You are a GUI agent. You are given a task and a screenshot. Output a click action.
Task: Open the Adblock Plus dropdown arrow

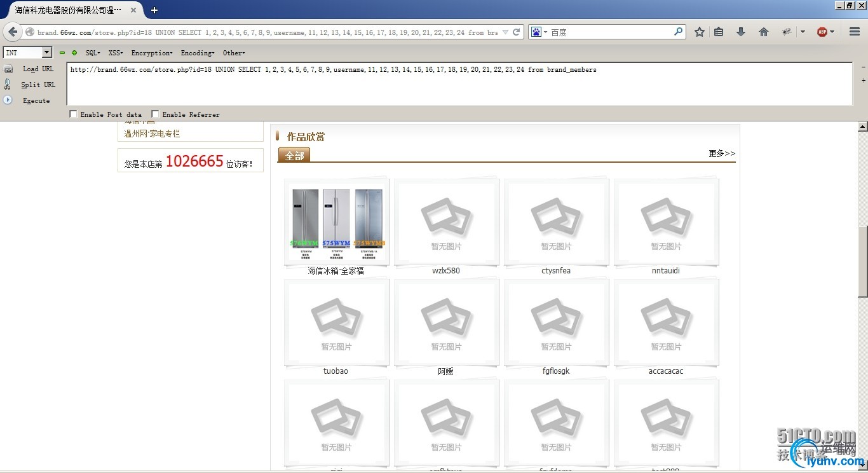832,32
